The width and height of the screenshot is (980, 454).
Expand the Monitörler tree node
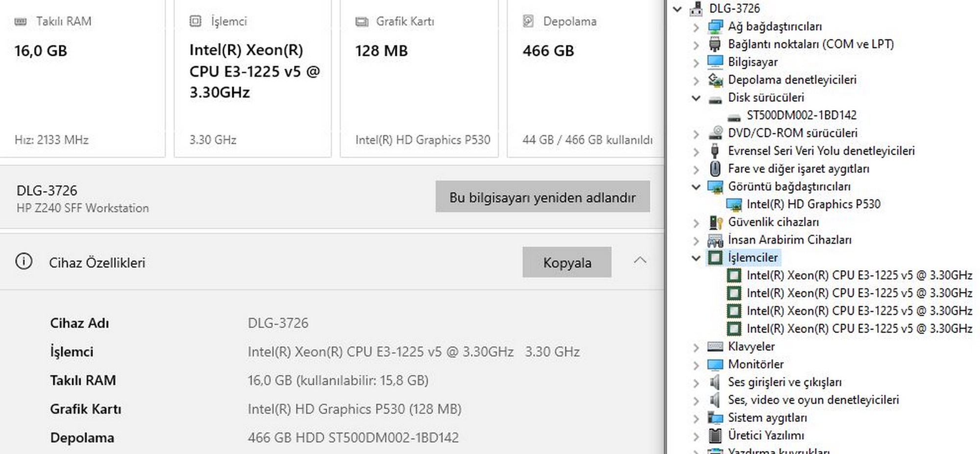(696, 365)
